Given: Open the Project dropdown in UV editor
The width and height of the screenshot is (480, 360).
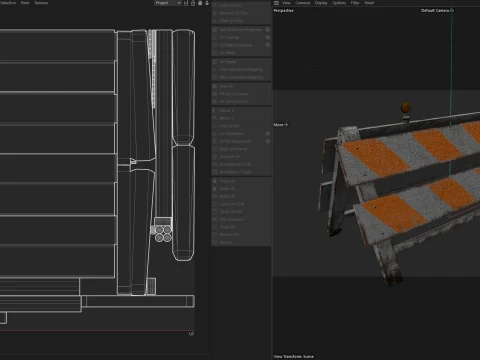Looking at the screenshot, I should pyautogui.click(x=168, y=3).
